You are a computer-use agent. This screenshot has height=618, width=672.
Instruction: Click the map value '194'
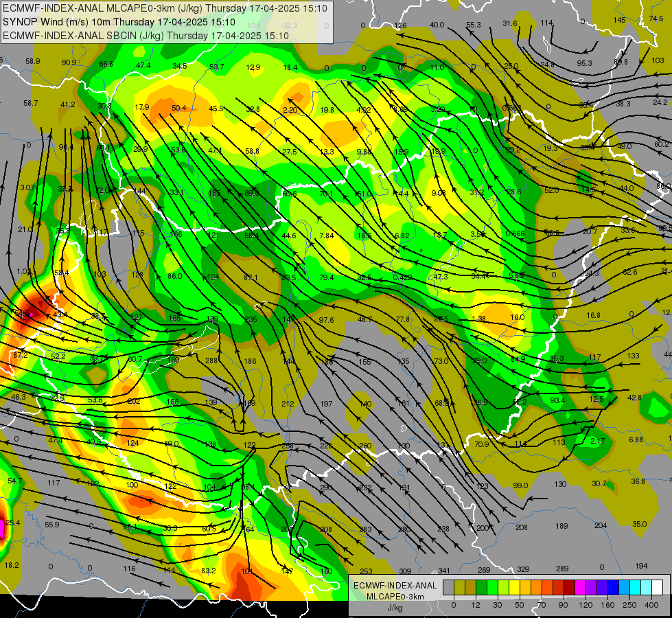click(x=641, y=566)
